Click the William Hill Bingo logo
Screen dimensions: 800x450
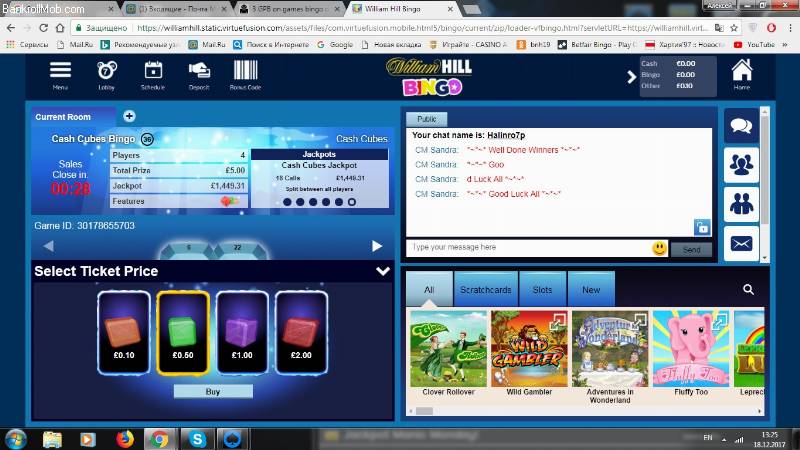pyautogui.click(x=430, y=77)
